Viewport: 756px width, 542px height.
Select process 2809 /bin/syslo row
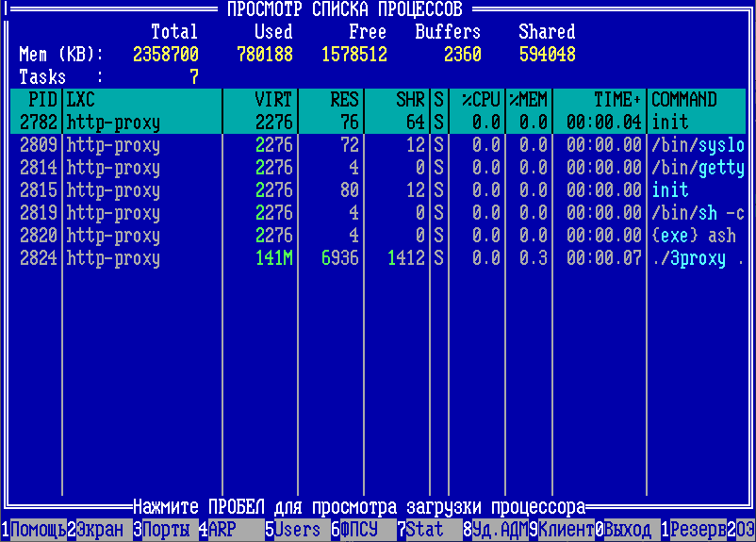coord(377,145)
